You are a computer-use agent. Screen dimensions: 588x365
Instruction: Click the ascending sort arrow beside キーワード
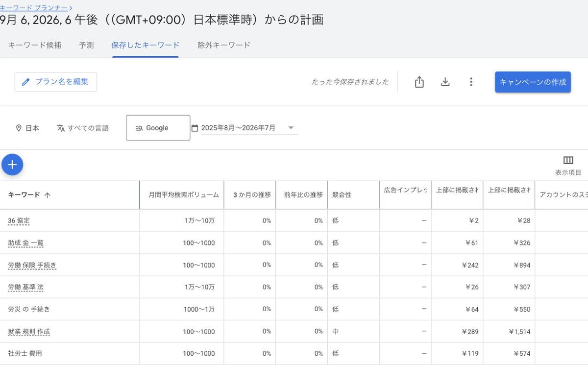47,195
